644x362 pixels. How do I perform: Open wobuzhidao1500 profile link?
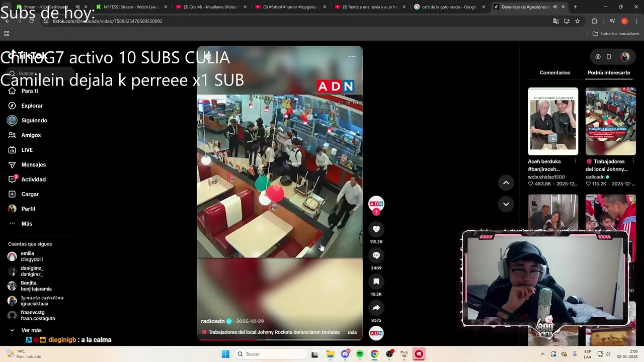pos(546,177)
